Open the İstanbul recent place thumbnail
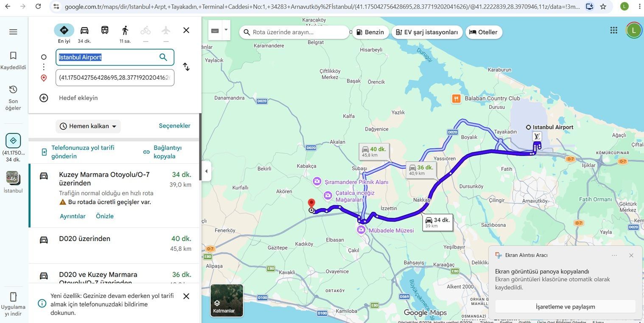Viewport: 644px width, 323px height. [x=13, y=178]
